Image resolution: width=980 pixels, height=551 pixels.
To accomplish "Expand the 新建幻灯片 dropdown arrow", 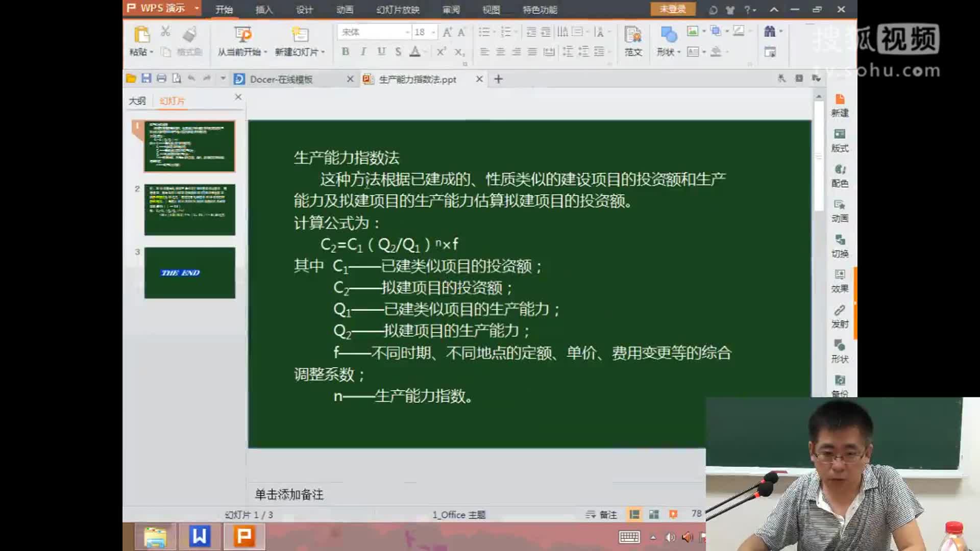I will click(x=323, y=52).
